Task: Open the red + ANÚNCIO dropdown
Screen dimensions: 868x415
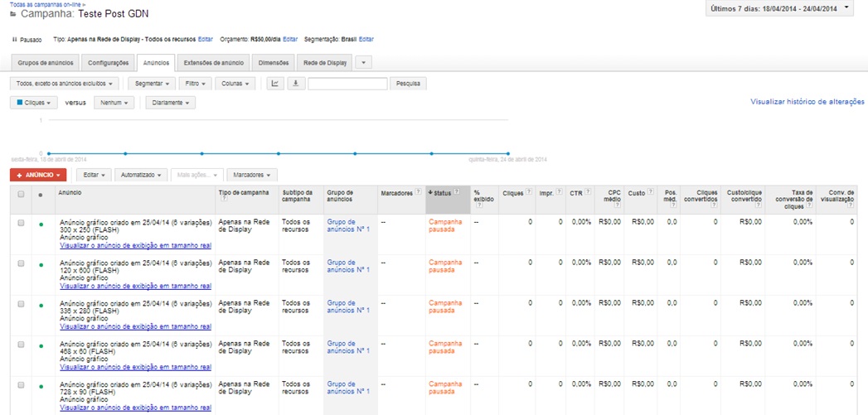Action: point(38,175)
